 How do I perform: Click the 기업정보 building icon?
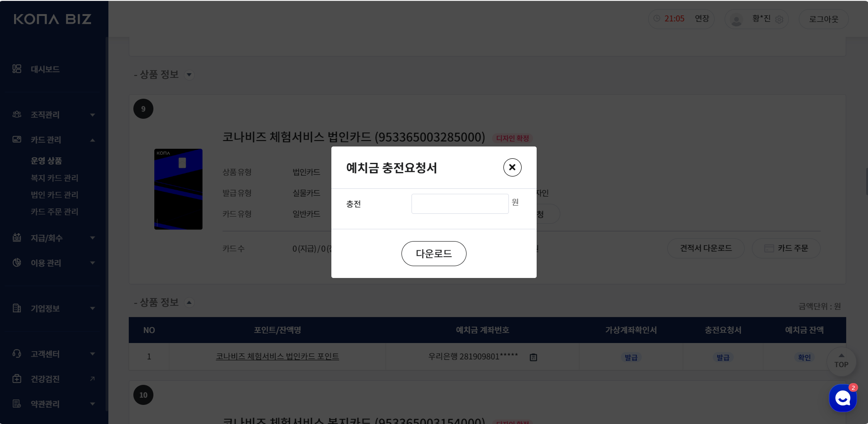pyautogui.click(x=17, y=308)
